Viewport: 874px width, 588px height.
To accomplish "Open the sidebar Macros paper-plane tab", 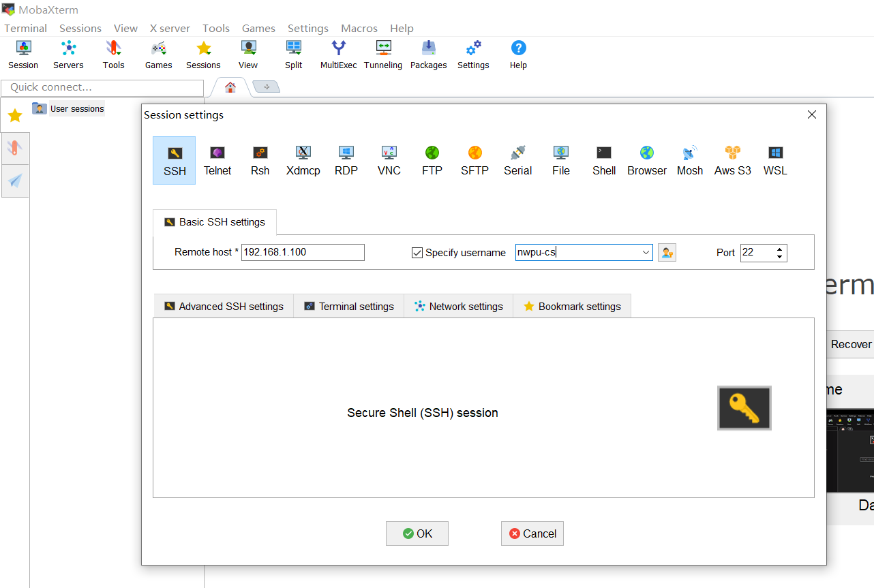I will [15, 181].
